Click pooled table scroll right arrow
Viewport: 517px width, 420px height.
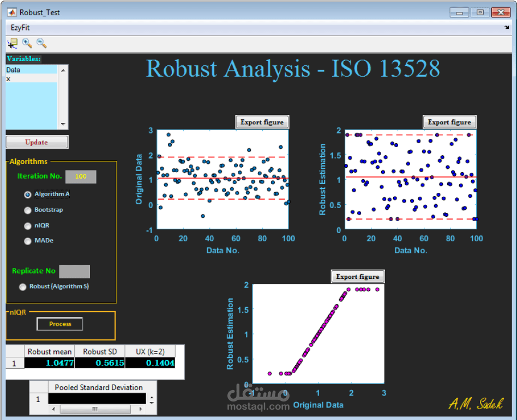pos(141,409)
